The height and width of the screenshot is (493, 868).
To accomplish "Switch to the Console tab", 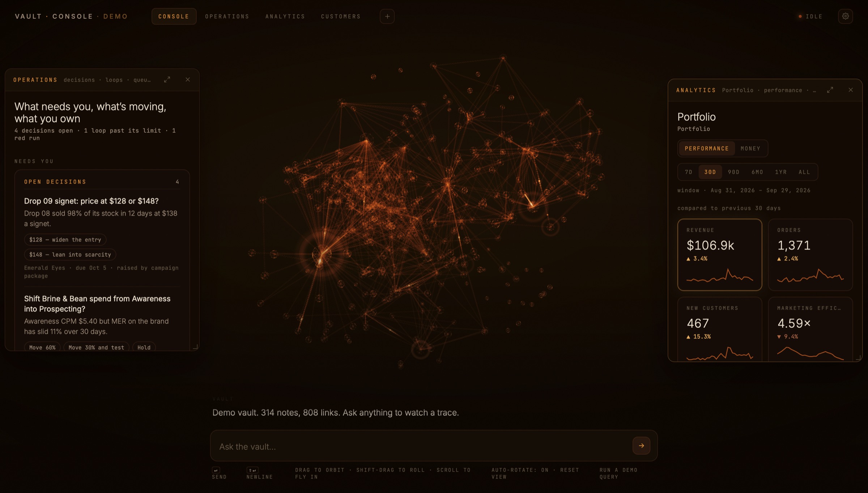I will click(174, 16).
